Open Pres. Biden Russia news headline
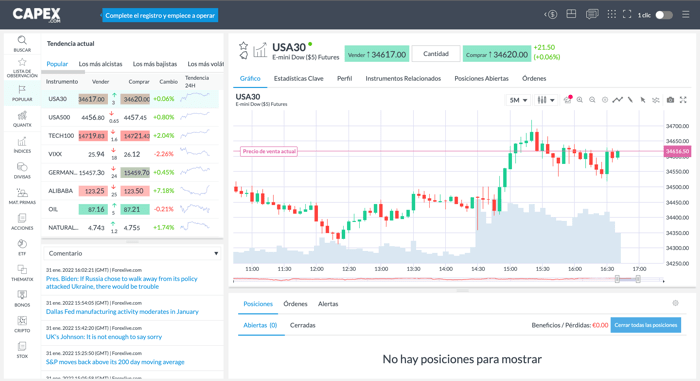700x381 pixels. tap(121, 282)
